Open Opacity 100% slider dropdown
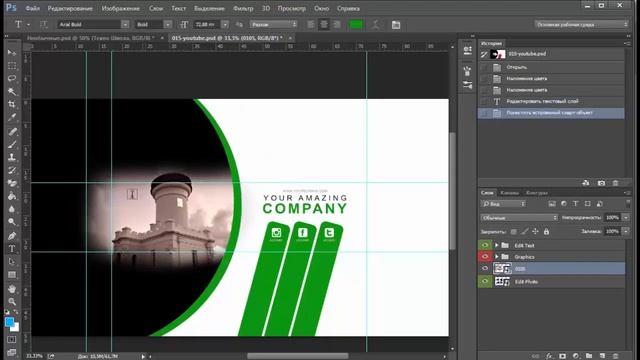 (x=626, y=218)
